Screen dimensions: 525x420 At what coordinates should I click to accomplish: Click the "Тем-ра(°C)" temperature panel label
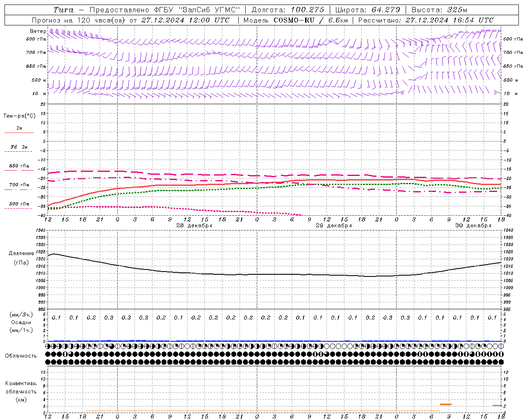pos(20,116)
